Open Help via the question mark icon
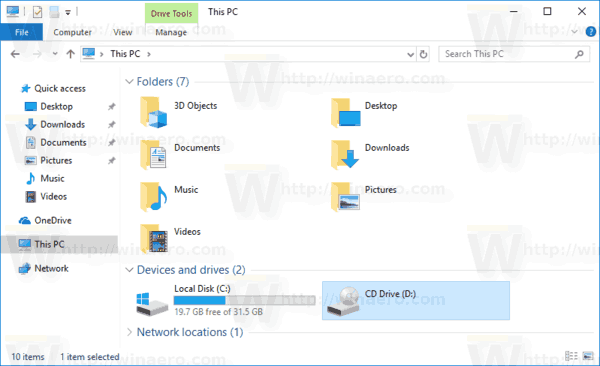The image size is (600, 366). tap(590, 32)
